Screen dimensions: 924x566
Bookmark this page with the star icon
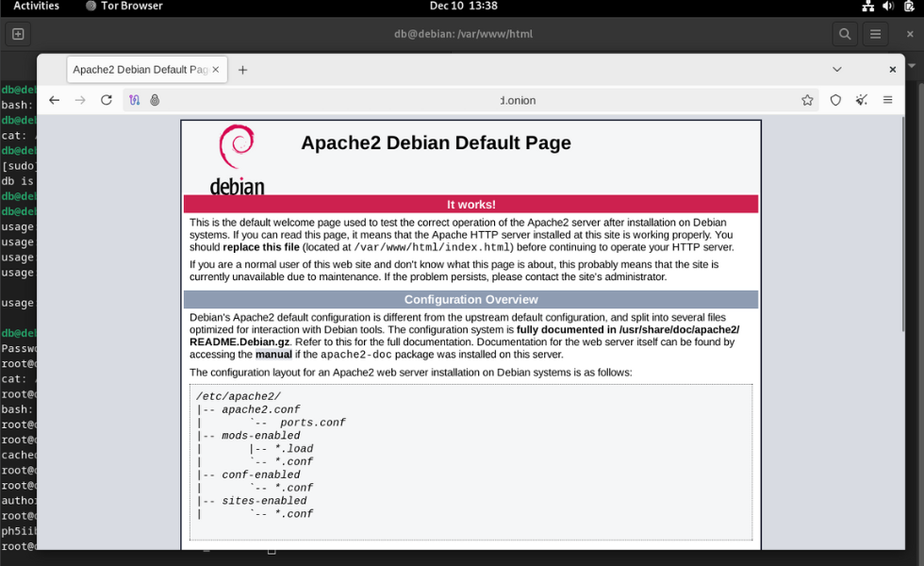pyautogui.click(x=807, y=100)
